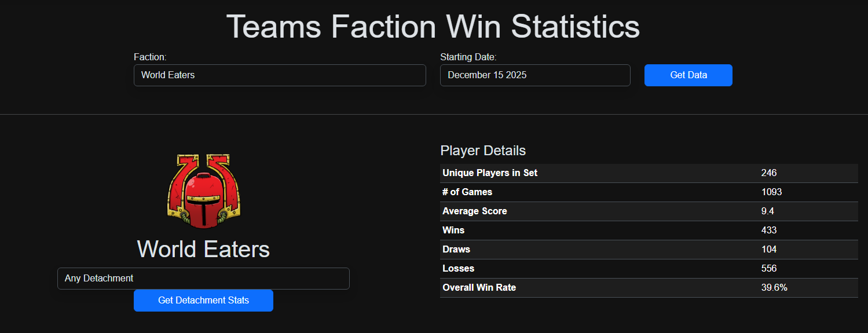Image resolution: width=868 pixels, height=333 pixels.
Task: Click the Losses row label
Action: 458,269
